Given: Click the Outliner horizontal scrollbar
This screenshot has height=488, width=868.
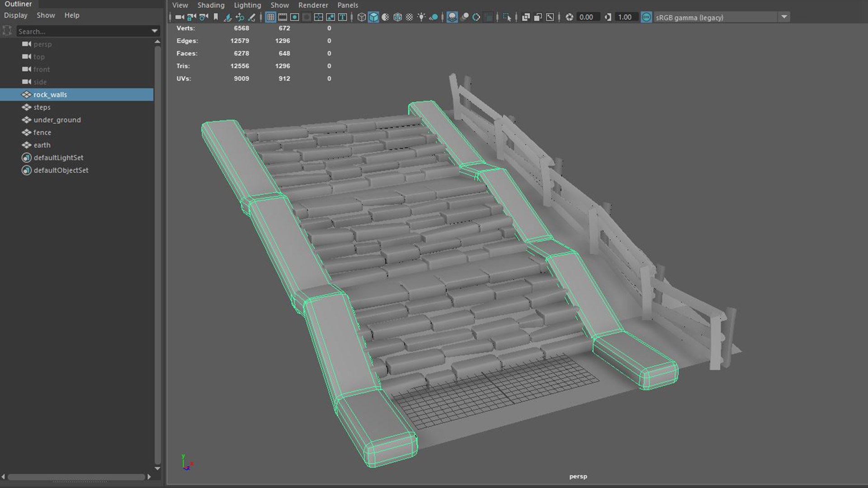Looking at the screenshot, I should [x=76, y=477].
